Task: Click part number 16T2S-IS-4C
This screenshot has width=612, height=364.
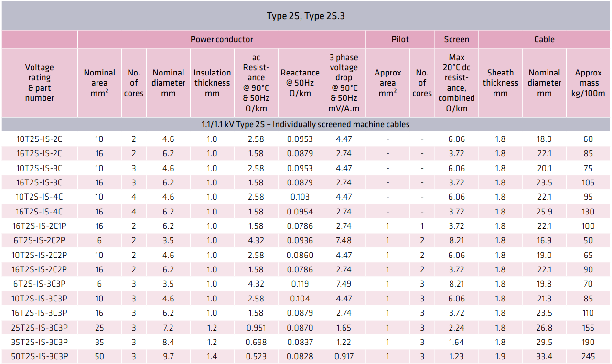Action: click(40, 212)
